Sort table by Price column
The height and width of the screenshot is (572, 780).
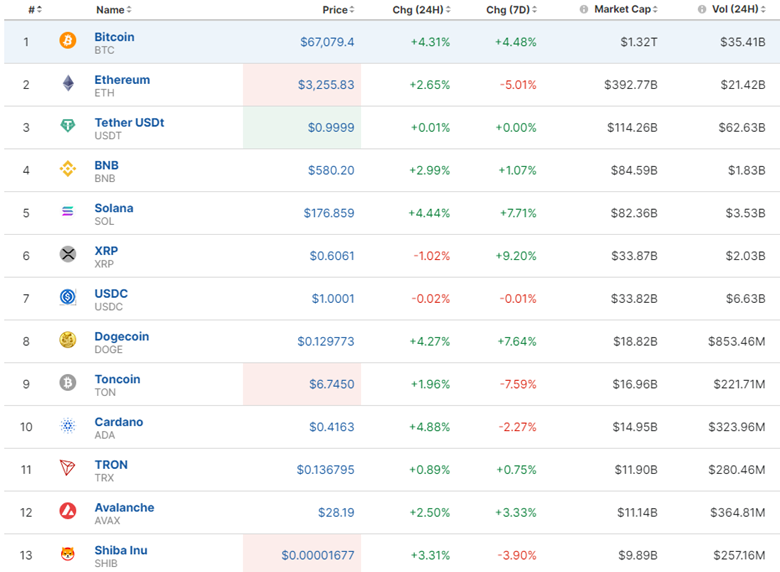point(338,9)
